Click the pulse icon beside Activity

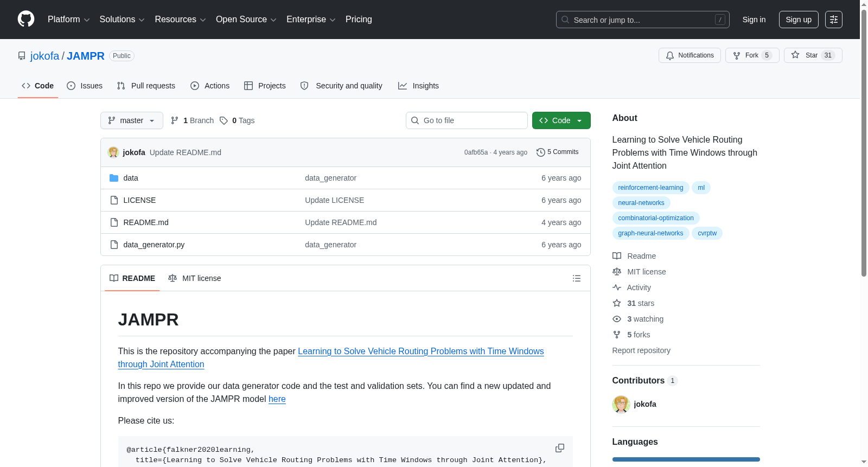[x=617, y=287]
